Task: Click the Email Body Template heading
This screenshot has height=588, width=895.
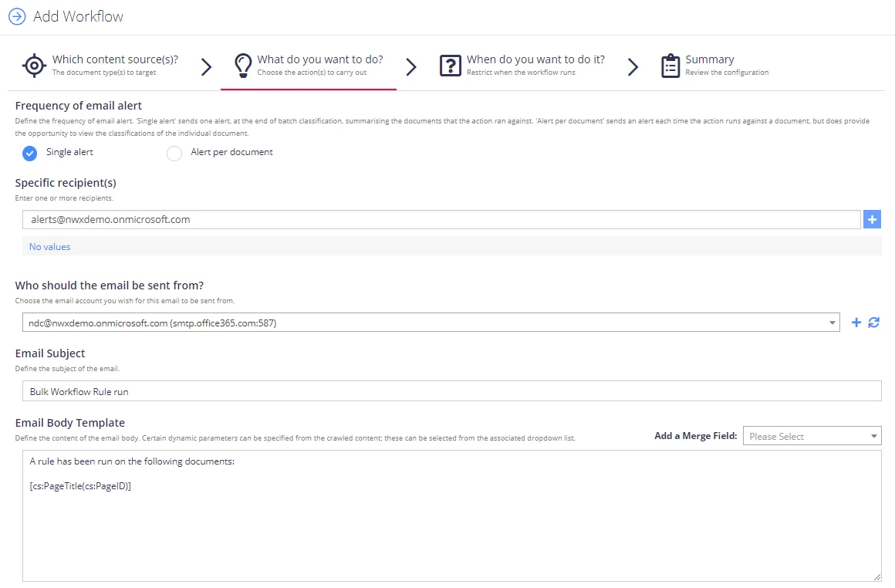Action: point(69,422)
